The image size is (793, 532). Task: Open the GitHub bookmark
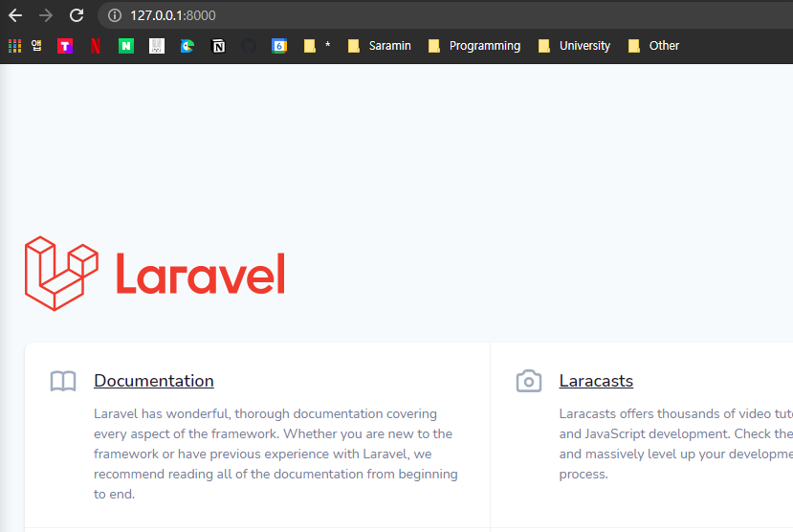pos(249,46)
